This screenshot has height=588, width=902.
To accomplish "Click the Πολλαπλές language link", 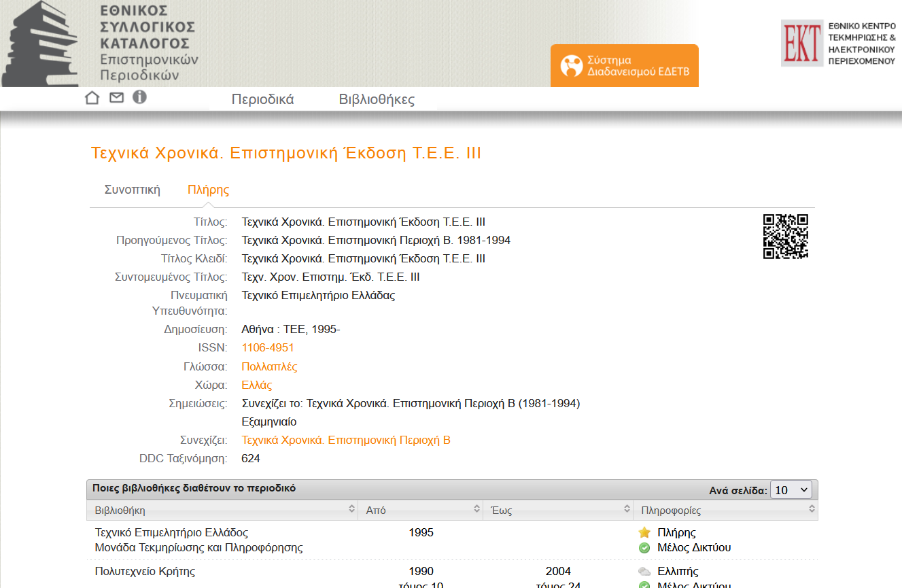I will pos(269,366).
